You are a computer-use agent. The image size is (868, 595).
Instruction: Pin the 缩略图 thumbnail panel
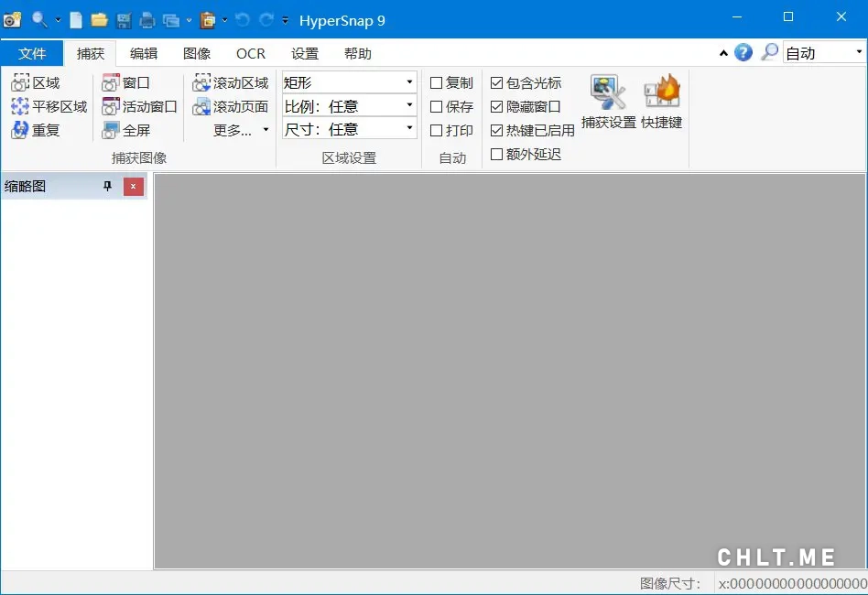coord(107,187)
